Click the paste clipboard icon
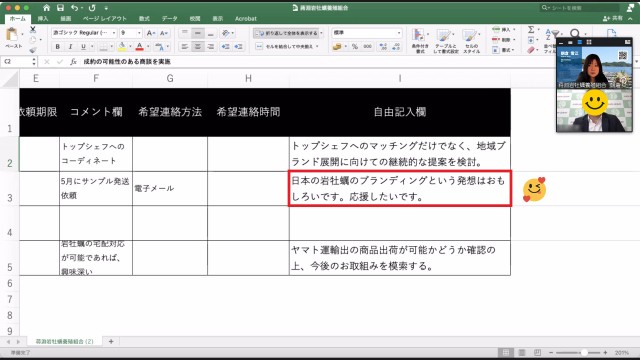The width and height of the screenshot is (640, 360). tap(12, 35)
